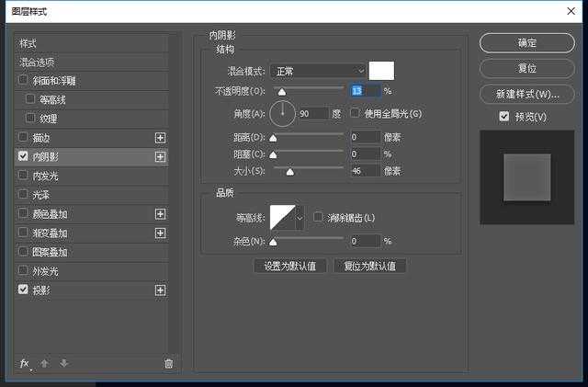Click the plus icon beside 内阴影
588x387 pixels.
tap(161, 156)
